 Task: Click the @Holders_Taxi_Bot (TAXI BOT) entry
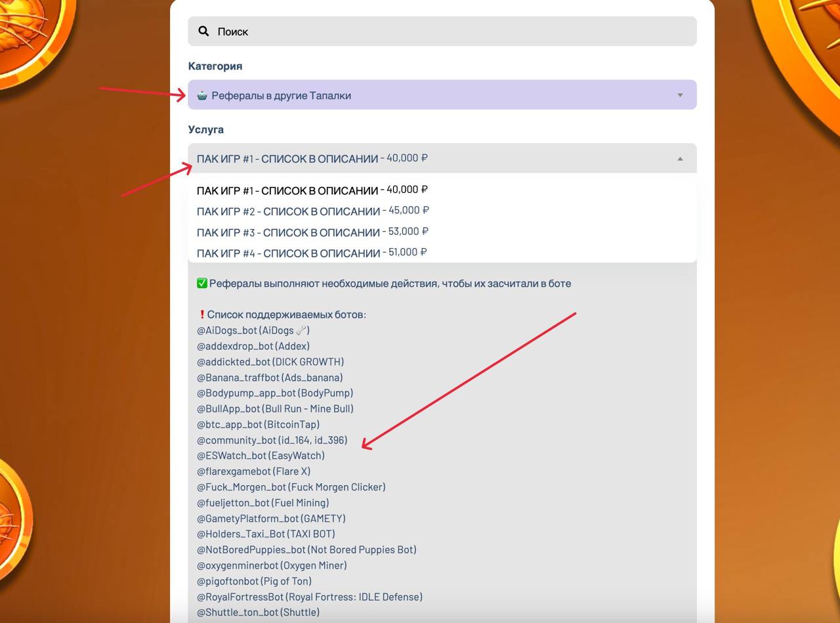tap(266, 534)
